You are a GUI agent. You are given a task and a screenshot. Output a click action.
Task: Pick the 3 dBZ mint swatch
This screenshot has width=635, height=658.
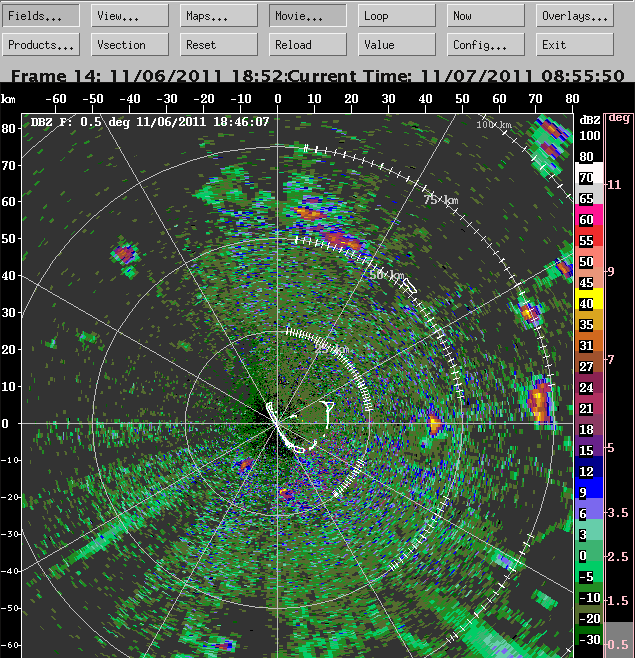(x=589, y=530)
